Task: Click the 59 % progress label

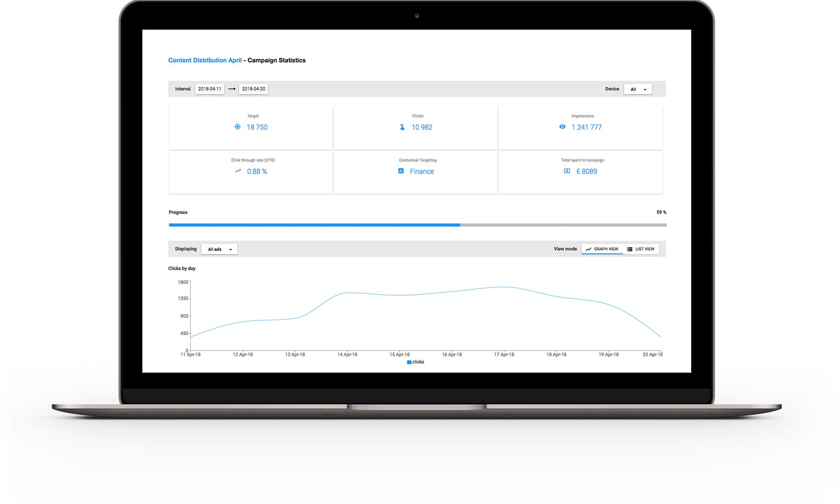Action: (x=661, y=212)
